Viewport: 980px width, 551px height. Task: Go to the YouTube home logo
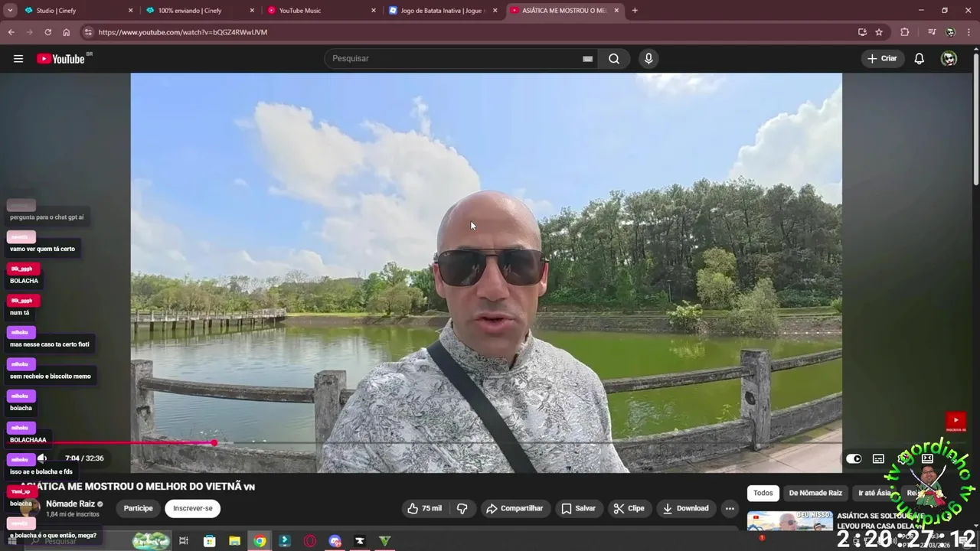pyautogui.click(x=60, y=59)
